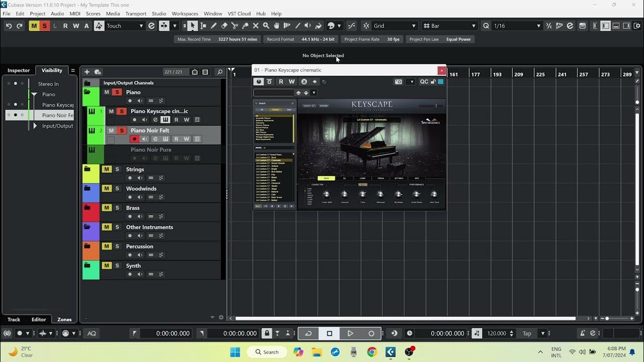The image size is (644, 362).
Task: Collapse the Piano folder in Visibility list
Action: [x=34, y=95]
